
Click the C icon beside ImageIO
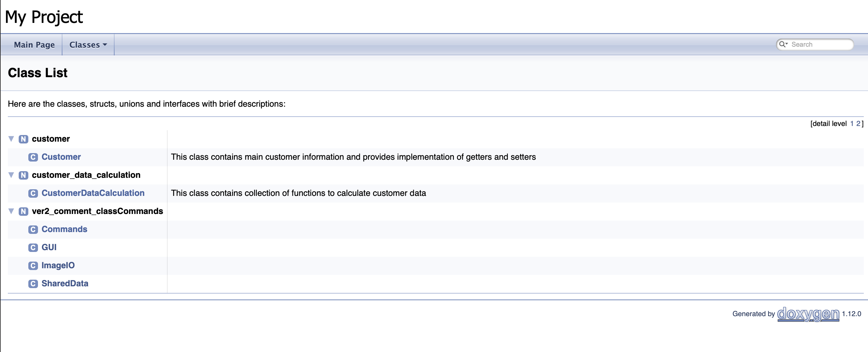click(33, 266)
